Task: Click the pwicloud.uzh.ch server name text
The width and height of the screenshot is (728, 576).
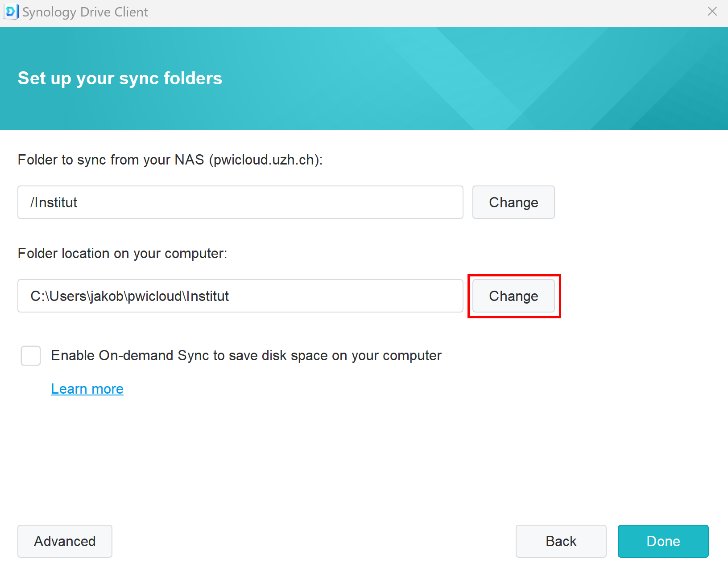Action: [x=264, y=160]
